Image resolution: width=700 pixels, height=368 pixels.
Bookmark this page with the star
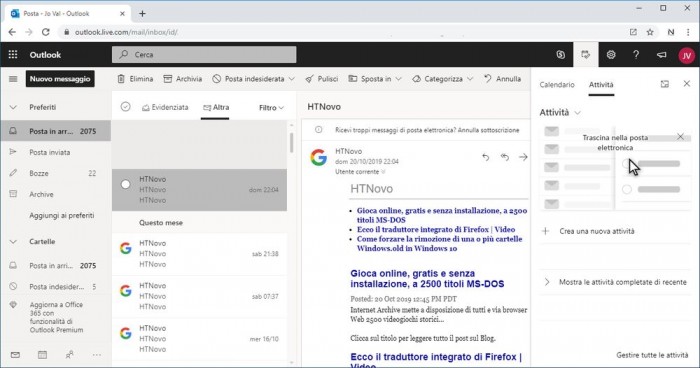(650, 32)
